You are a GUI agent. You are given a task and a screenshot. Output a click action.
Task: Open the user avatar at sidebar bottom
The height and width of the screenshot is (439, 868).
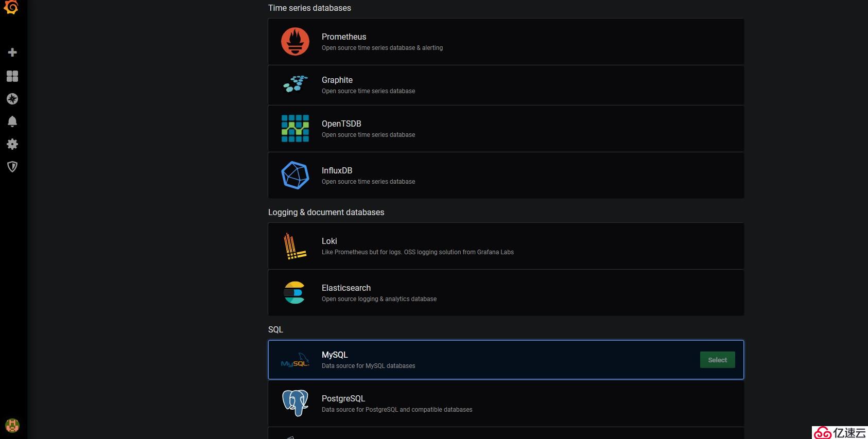point(12,425)
